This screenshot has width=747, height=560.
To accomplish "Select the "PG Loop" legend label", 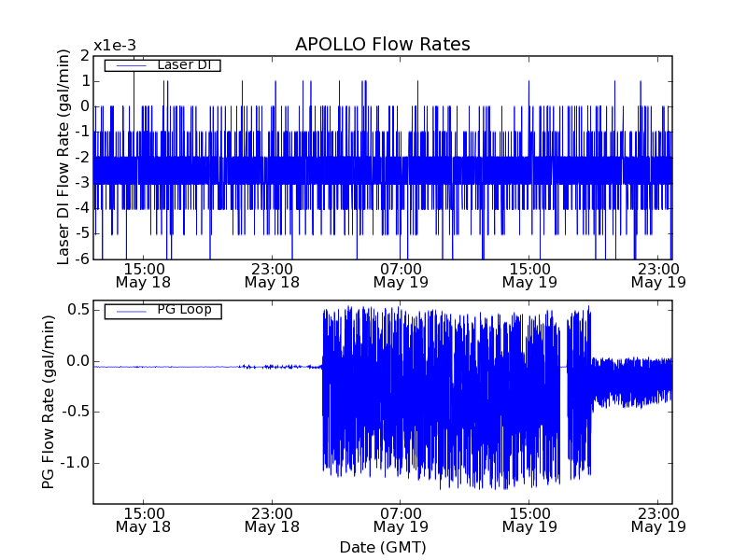I will pyautogui.click(x=184, y=310).
